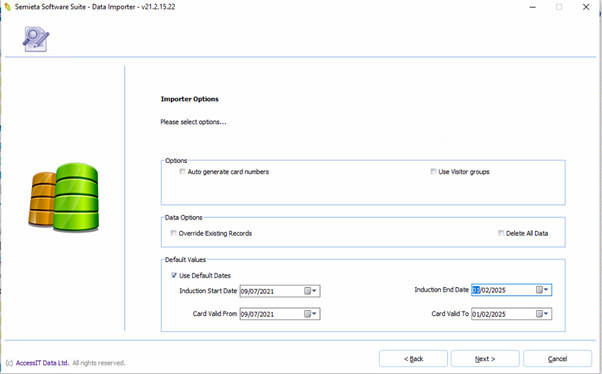Click the Card Valid To label

[450, 314]
